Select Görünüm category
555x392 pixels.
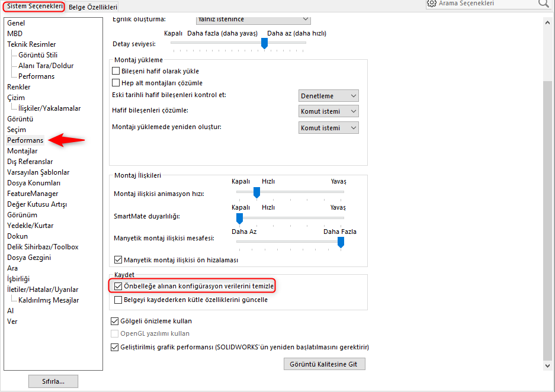[22, 215]
